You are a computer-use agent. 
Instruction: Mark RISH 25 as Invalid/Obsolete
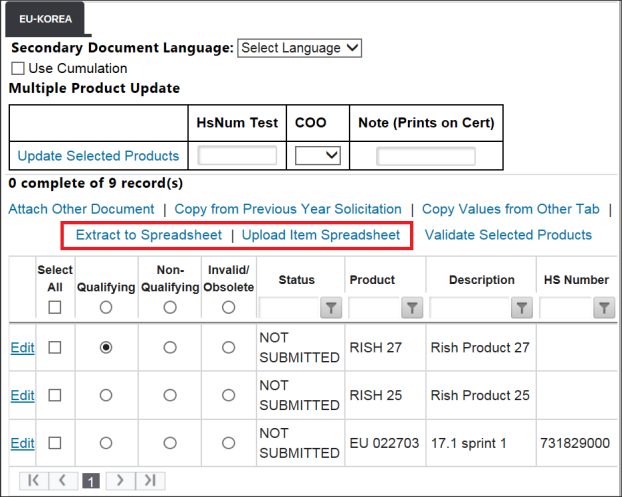click(x=228, y=395)
